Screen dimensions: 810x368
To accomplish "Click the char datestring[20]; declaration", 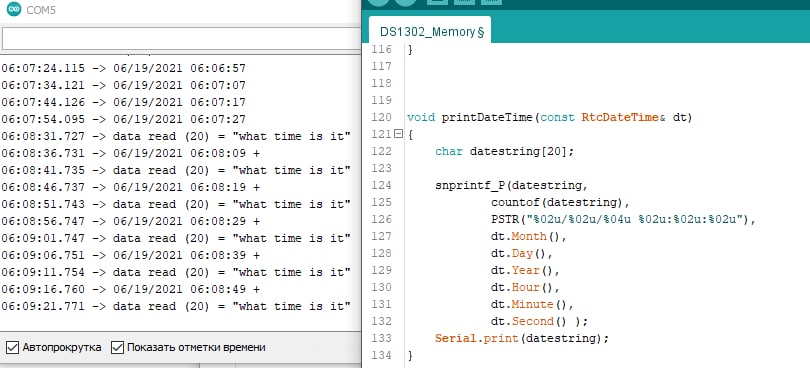I will pyautogui.click(x=505, y=151).
